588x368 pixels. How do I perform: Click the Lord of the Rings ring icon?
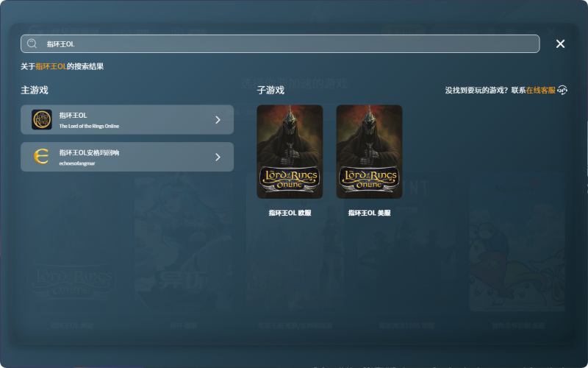click(x=42, y=119)
